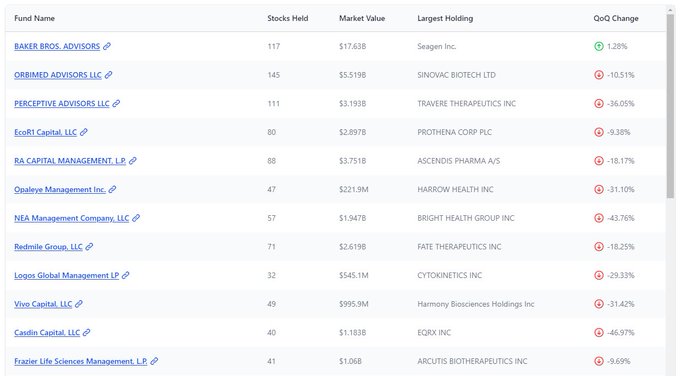Click red down-arrow icon for -9.38% change

click(x=598, y=132)
